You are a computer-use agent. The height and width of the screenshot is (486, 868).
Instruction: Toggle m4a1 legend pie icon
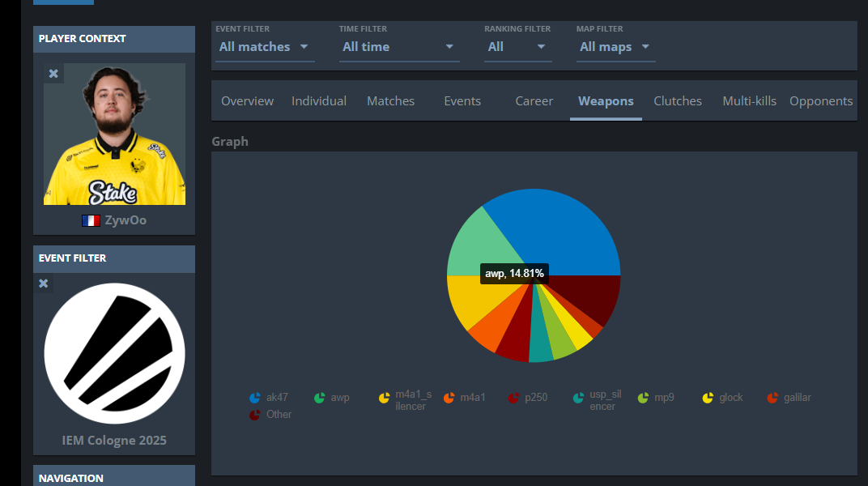[x=449, y=398]
